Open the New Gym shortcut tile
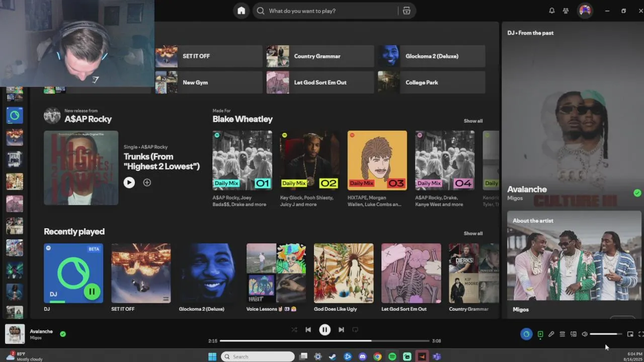Image resolution: width=644 pixels, height=362 pixels. click(209, 82)
